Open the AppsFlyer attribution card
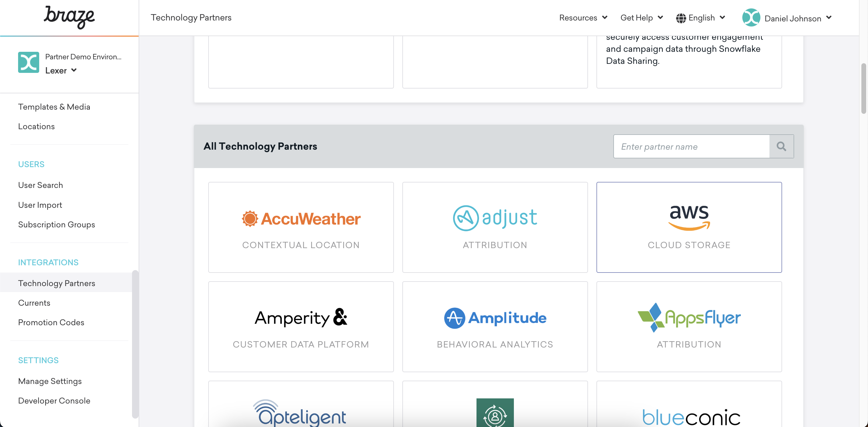 (689, 326)
